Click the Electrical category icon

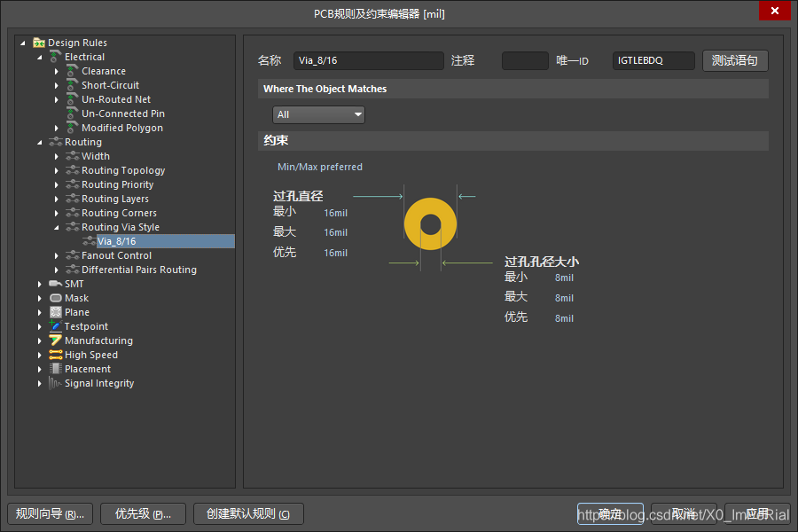tap(56, 57)
